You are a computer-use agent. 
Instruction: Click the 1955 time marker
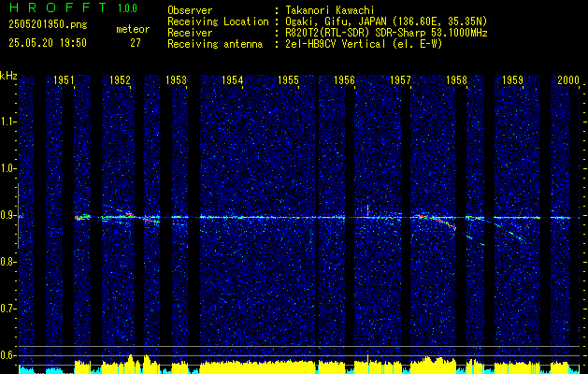point(288,80)
